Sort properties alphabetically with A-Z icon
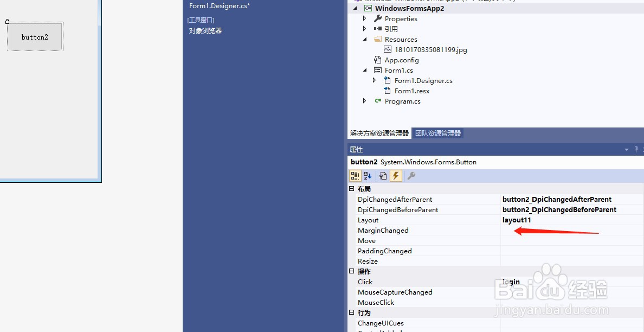The height and width of the screenshot is (332, 644). click(x=368, y=175)
